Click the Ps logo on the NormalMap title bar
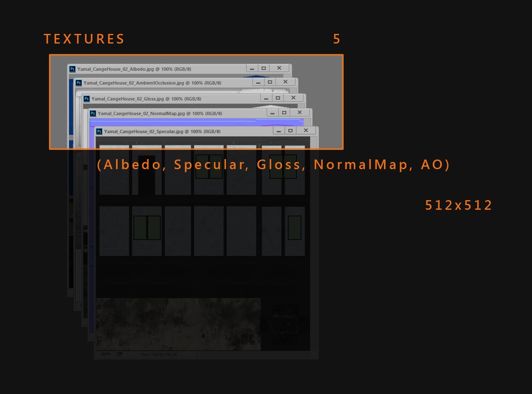This screenshot has width=532, height=394. pos(92,112)
